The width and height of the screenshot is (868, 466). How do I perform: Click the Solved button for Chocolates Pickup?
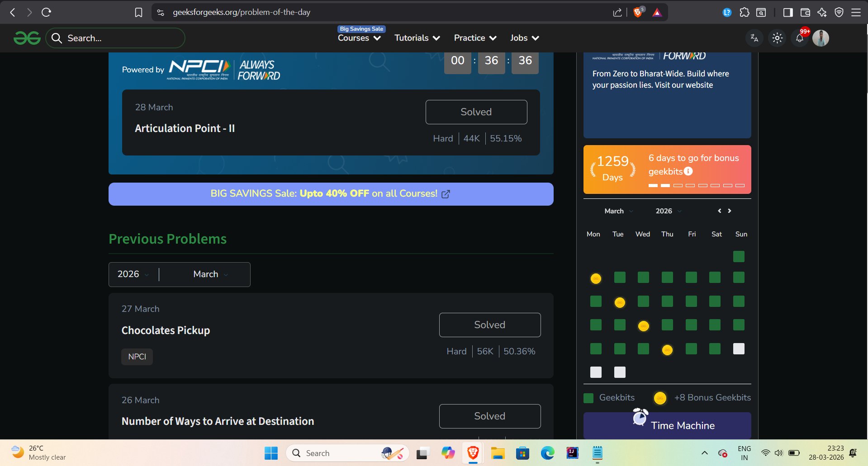tap(490, 325)
